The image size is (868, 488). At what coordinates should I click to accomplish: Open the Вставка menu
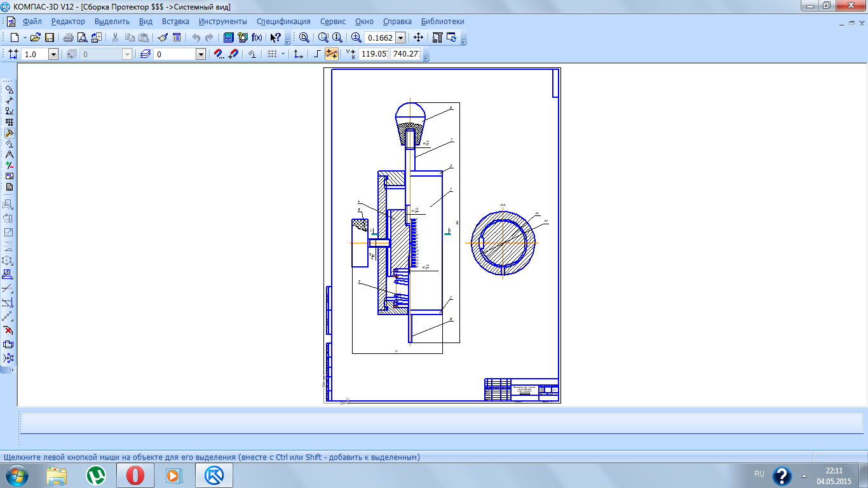pyautogui.click(x=175, y=22)
